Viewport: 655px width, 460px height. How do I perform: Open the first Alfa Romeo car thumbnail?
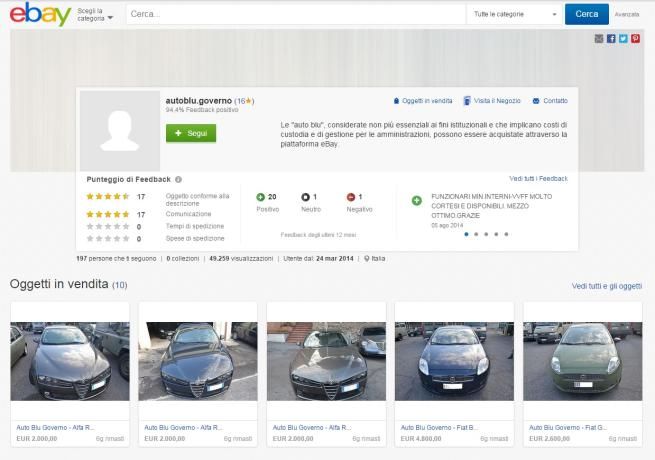(x=70, y=361)
